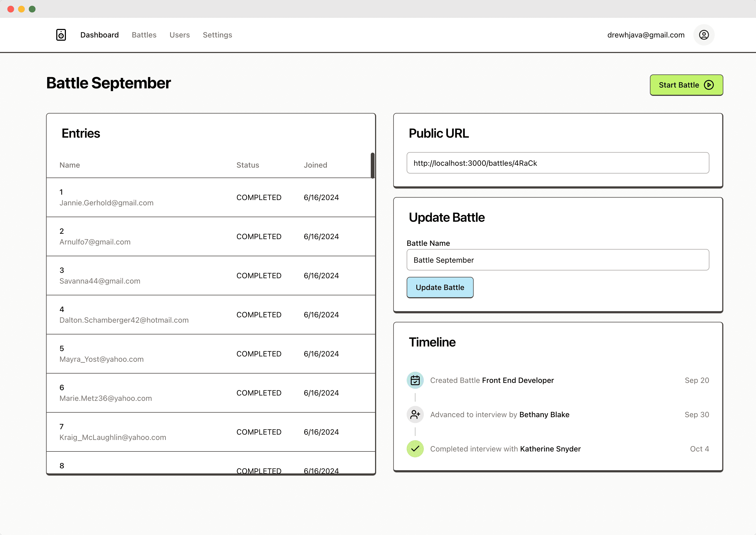Focus the Battle Name input field
This screenshot has width=756, height=535.
coord(557,260)
